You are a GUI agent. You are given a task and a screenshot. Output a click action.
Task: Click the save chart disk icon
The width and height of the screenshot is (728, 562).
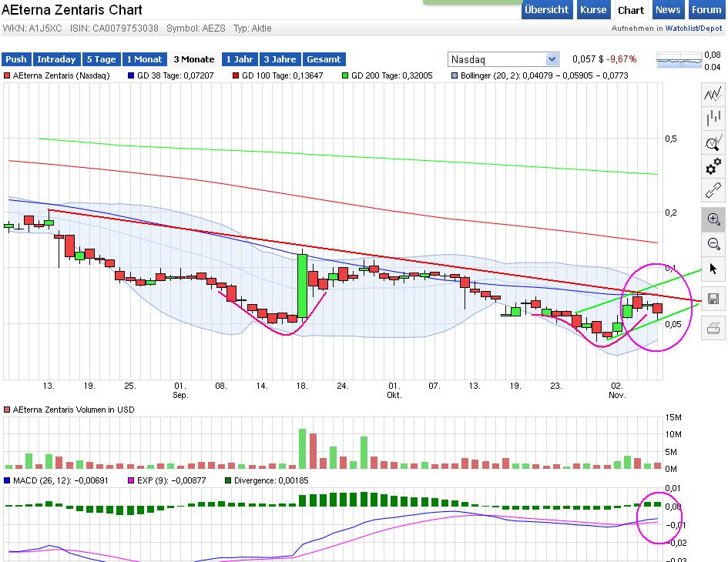[x=713, y=299]
